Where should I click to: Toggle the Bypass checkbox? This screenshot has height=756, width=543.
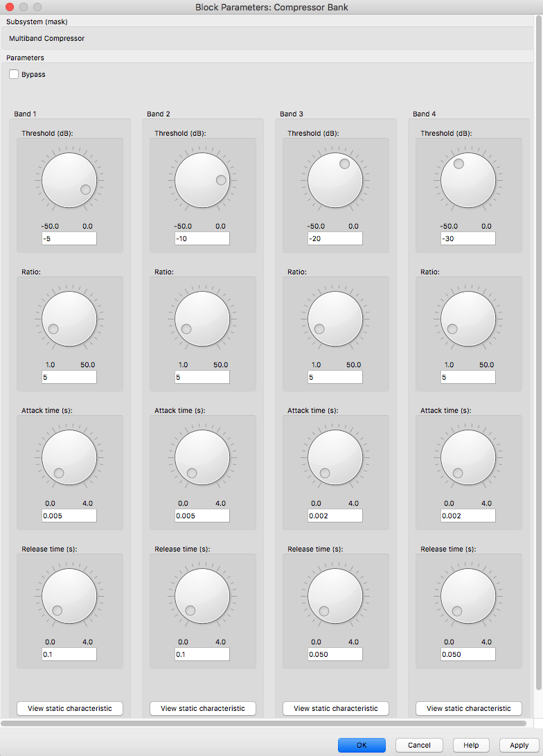[x=14, y=74]
